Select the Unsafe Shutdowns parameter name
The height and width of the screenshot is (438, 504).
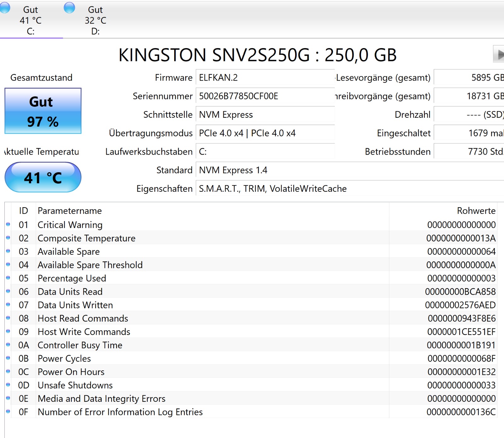tap(75, 385)
